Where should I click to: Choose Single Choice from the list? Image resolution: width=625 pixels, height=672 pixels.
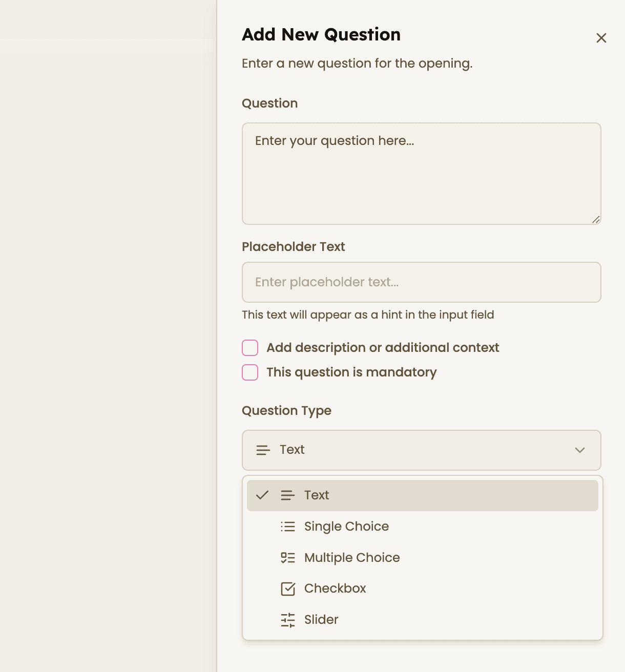click(346, 527)
